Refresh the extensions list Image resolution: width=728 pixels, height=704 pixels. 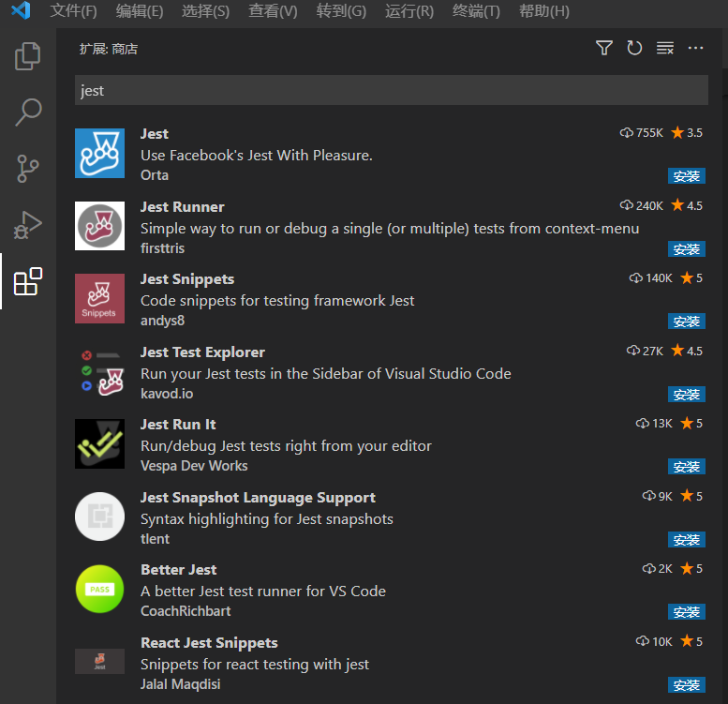click(x=634, y=48)
